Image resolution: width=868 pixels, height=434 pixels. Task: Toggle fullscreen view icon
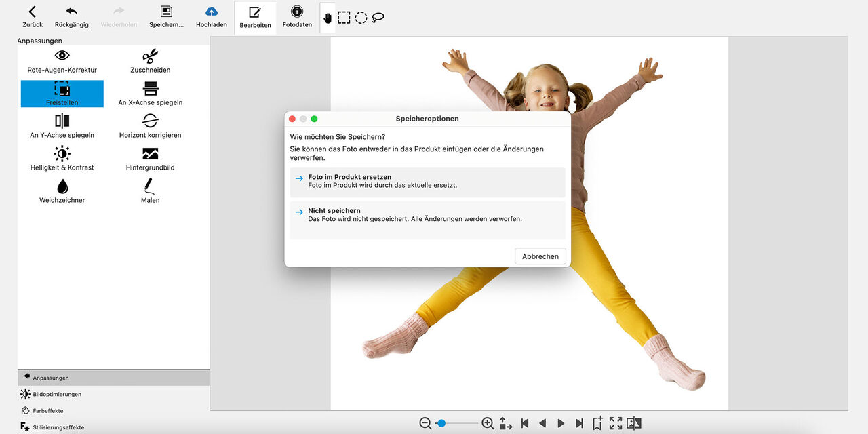pyautogui.click(x=616, y=423)
